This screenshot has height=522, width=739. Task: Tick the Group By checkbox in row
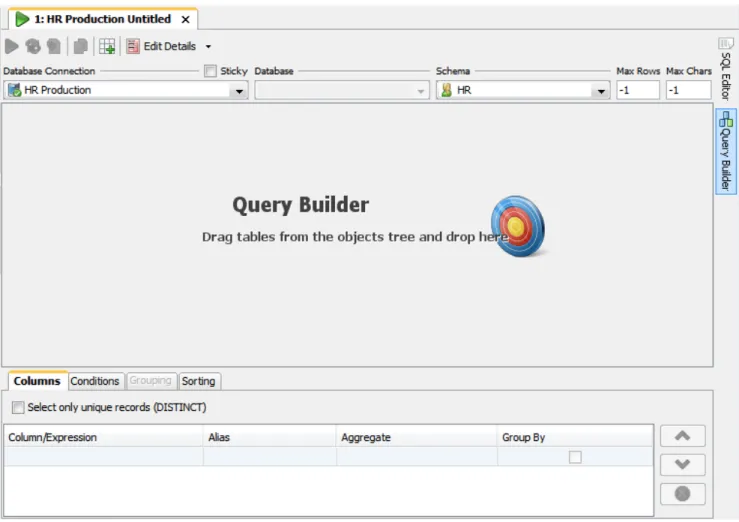click(x=575, y=457)
